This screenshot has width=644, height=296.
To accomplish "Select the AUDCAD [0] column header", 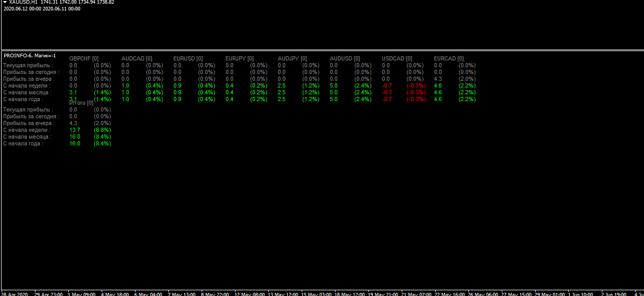I will (x=137, y=59).
